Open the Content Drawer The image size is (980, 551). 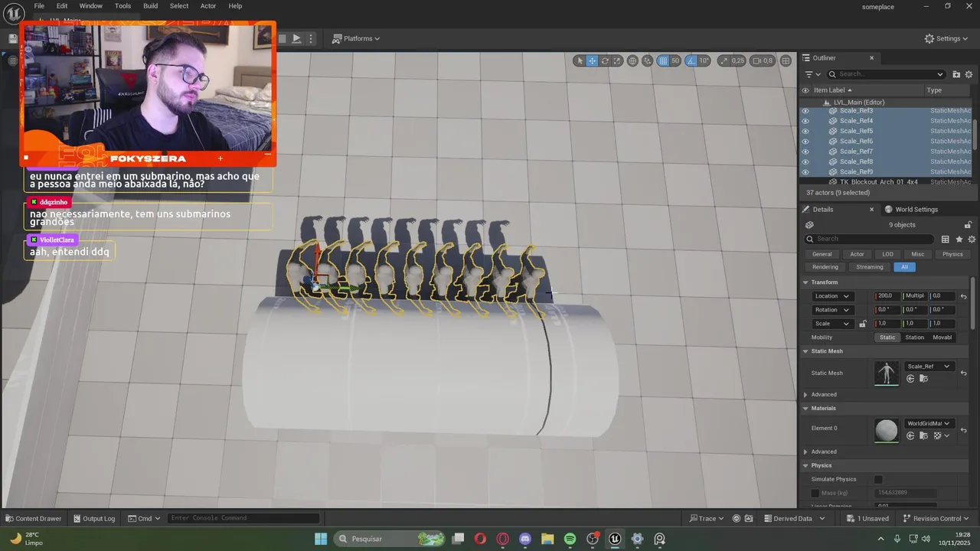(x=34, y=518)
